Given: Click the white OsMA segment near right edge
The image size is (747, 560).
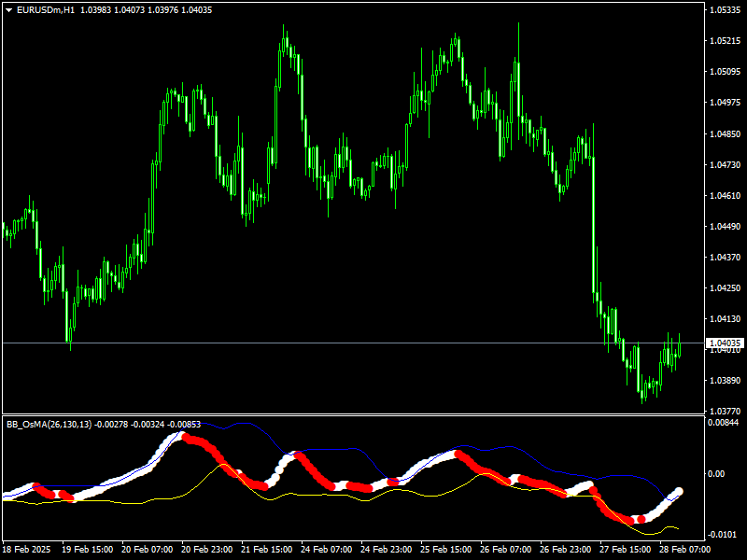Looking at the screenshot, I should click(672, 495).
